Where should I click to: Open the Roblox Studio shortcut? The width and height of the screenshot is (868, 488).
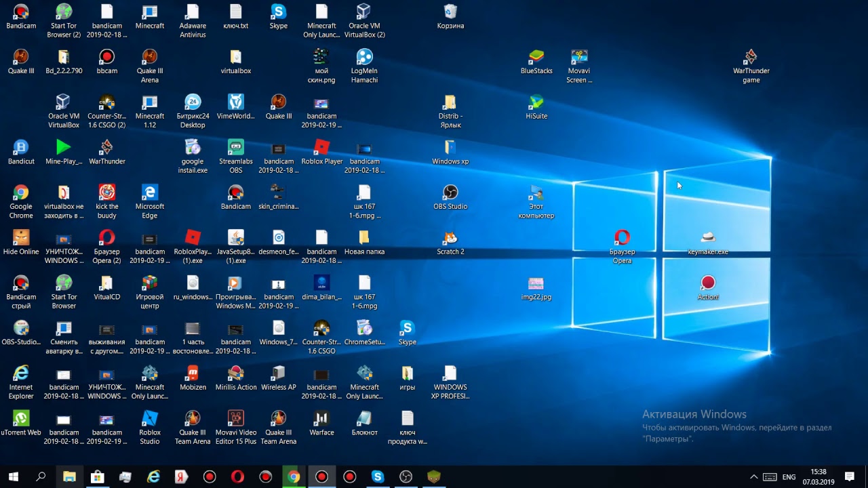point(150,428)
